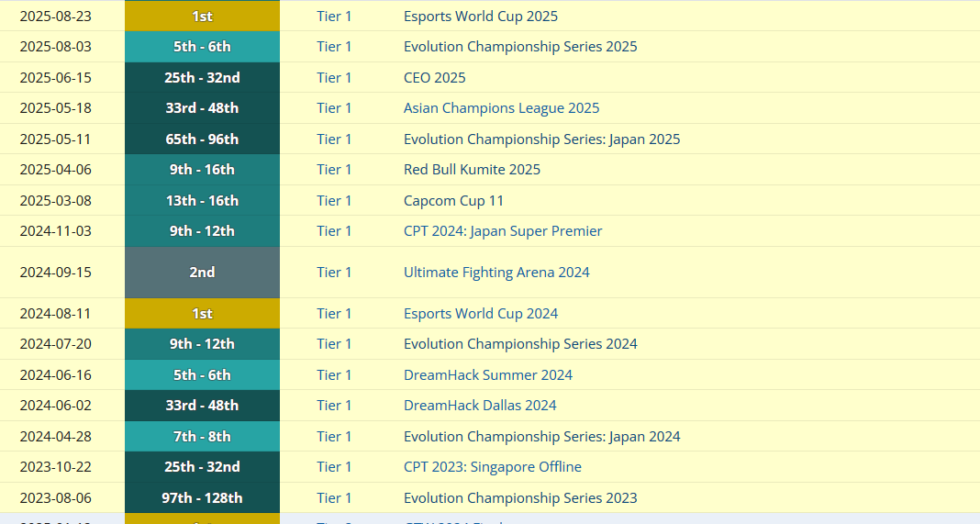Select the date 2025-04-06
This screenshot has width=980, height=524.
(x=56, y=170)
